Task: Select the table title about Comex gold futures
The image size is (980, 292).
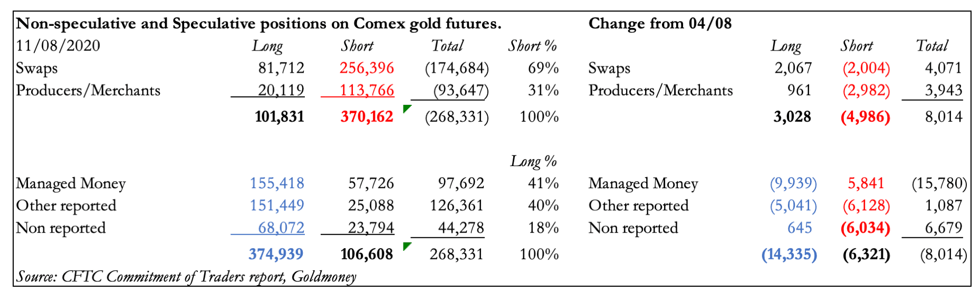Action: [258, 24]
